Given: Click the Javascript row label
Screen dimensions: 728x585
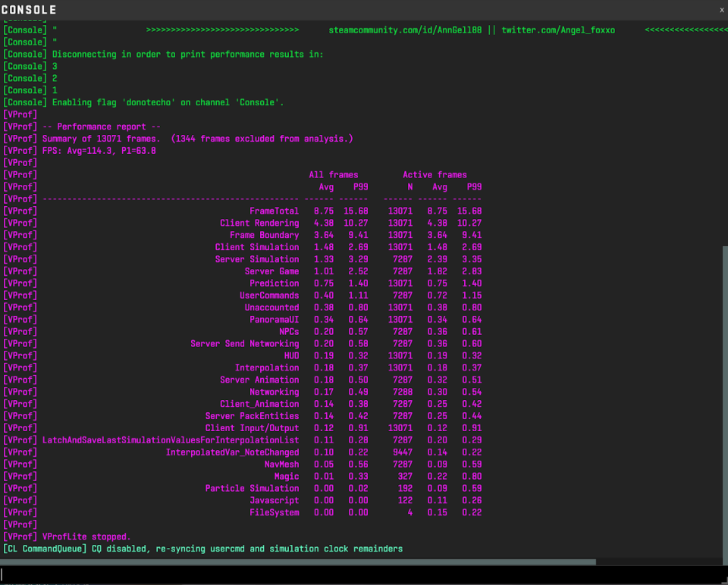Looking at the screenshot, I should (x=274, y=501).
